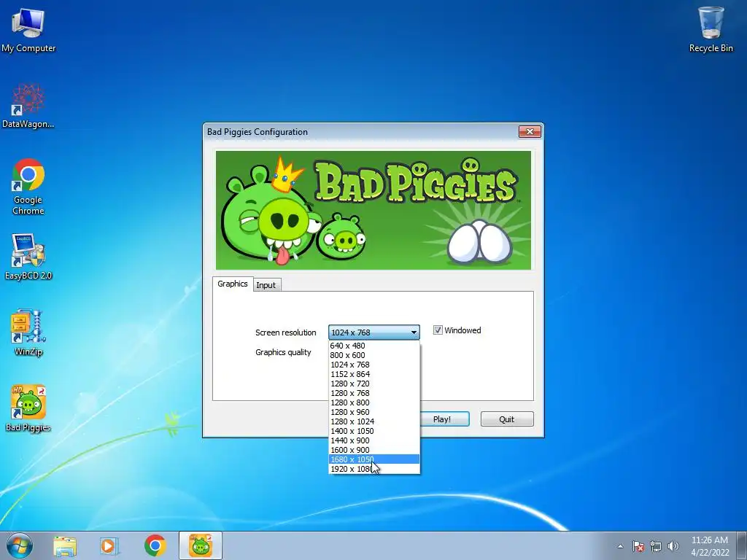Launch EasyBCD 2.0 desktop shortcut
The image size is (747, 560).
(28, 257)
